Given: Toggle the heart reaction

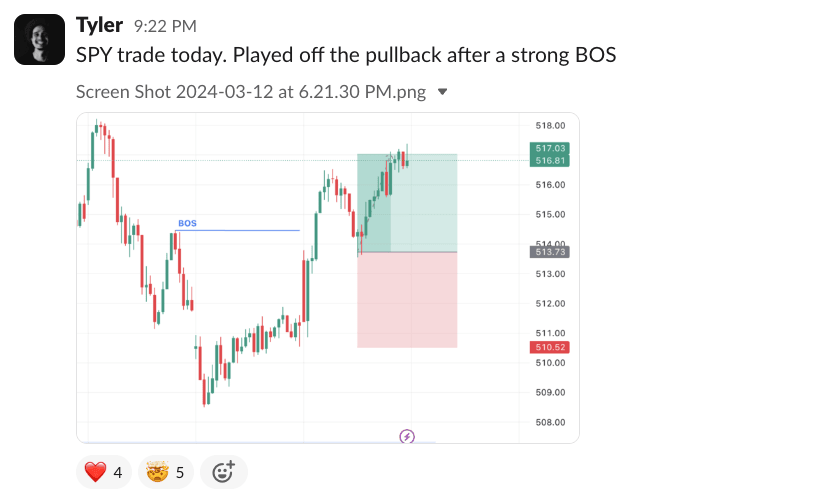Looking at the screenshot, I should (105, 471).
